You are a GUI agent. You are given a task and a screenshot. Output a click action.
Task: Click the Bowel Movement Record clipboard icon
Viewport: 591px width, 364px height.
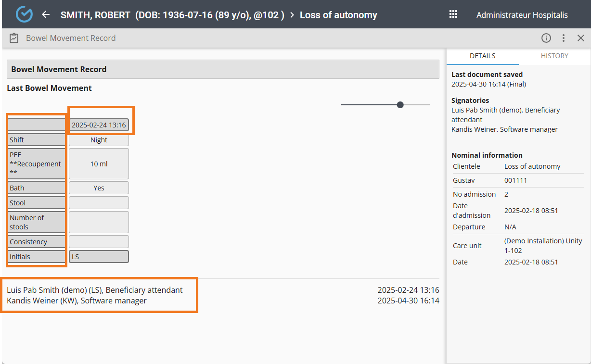(x=14, y=38)
